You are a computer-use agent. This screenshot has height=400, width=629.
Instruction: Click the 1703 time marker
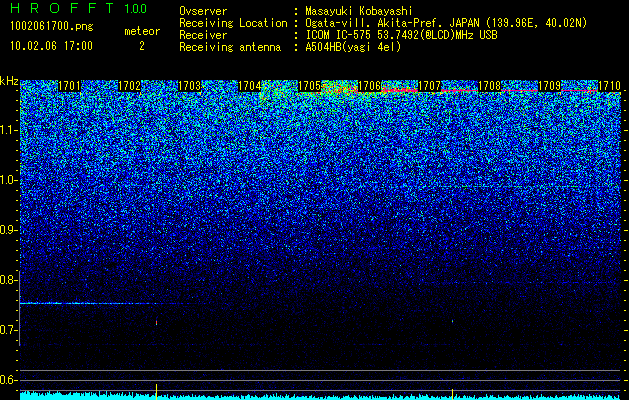(x=189, y=86)
